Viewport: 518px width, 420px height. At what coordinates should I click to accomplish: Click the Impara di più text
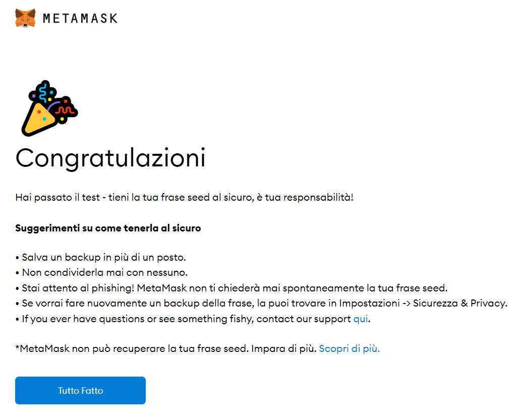284,349
